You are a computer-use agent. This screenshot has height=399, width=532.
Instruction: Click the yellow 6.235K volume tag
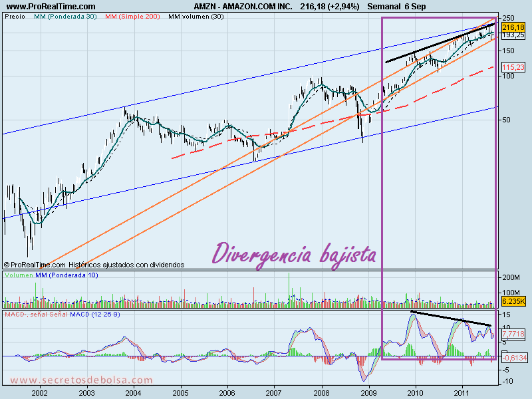tap(513, 301)
